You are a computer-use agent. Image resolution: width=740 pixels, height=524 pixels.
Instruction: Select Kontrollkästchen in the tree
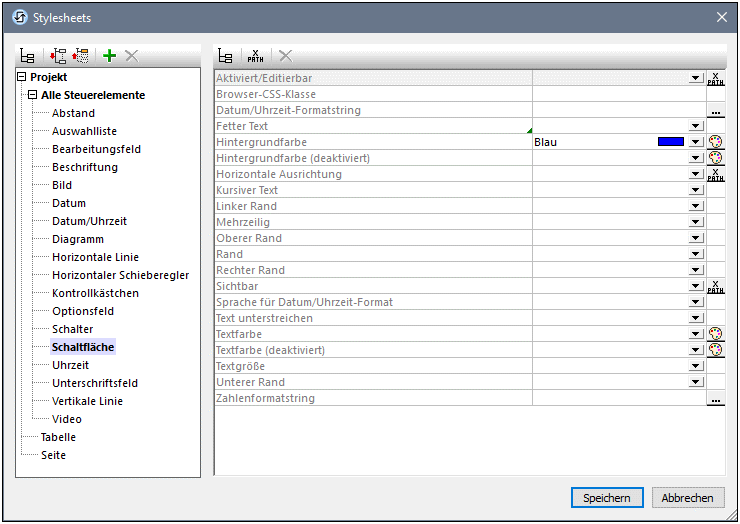coord(95,293)
